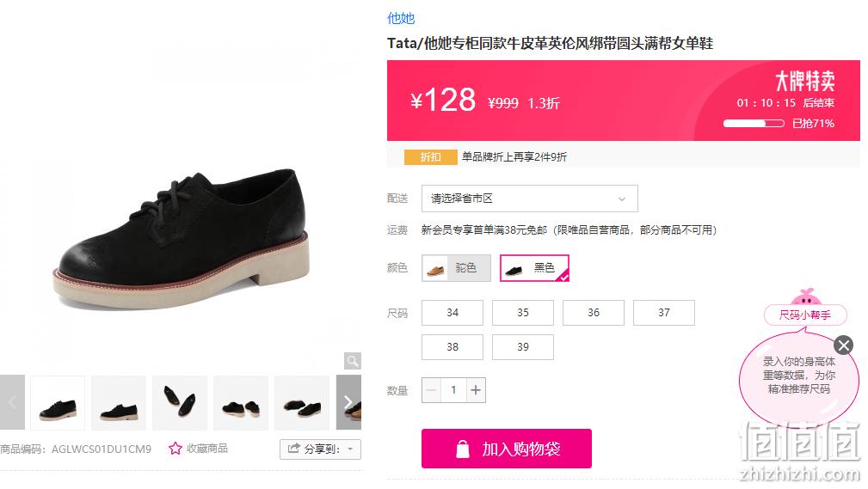Close the size helper bubble
This screenshot has height=489, width=868.
coord(843,345)
